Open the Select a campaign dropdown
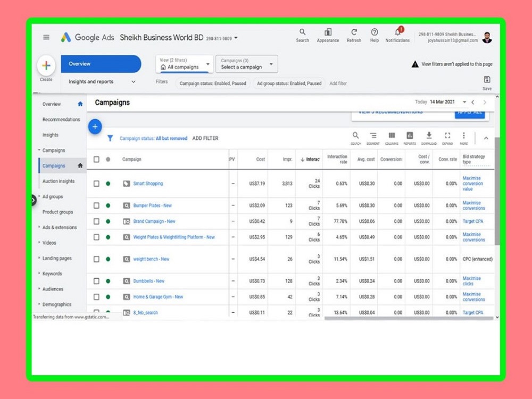 247,64
